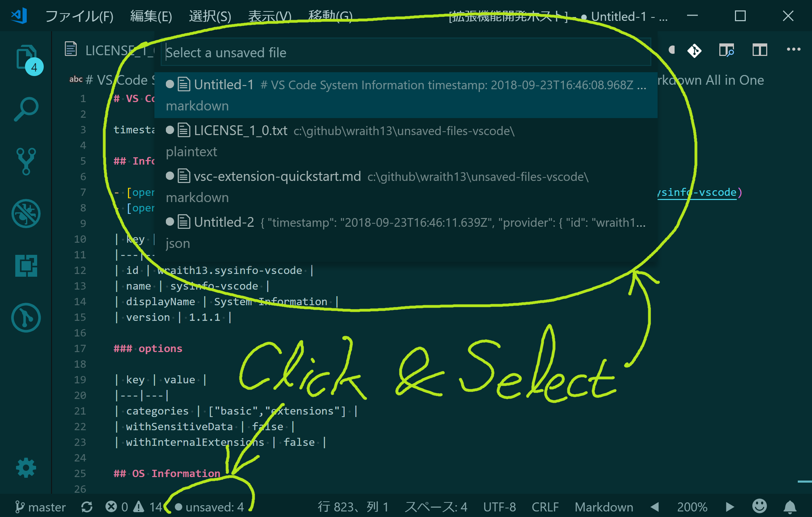Open the 編集(E) menu
The height and width of the screenshot is (517, 812).
[151, 16]
